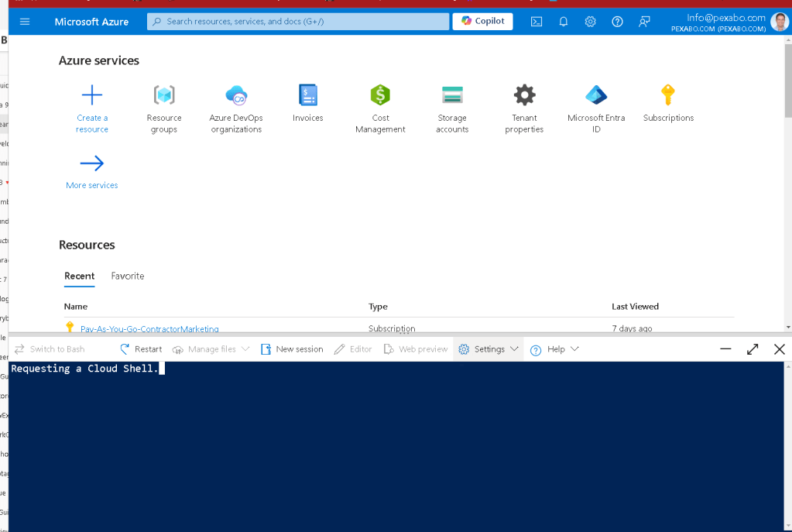Maximize the Cloud Shell pane with arrow icon
Viewport: 792px width, 532px height.
click(x=753, y=349)
